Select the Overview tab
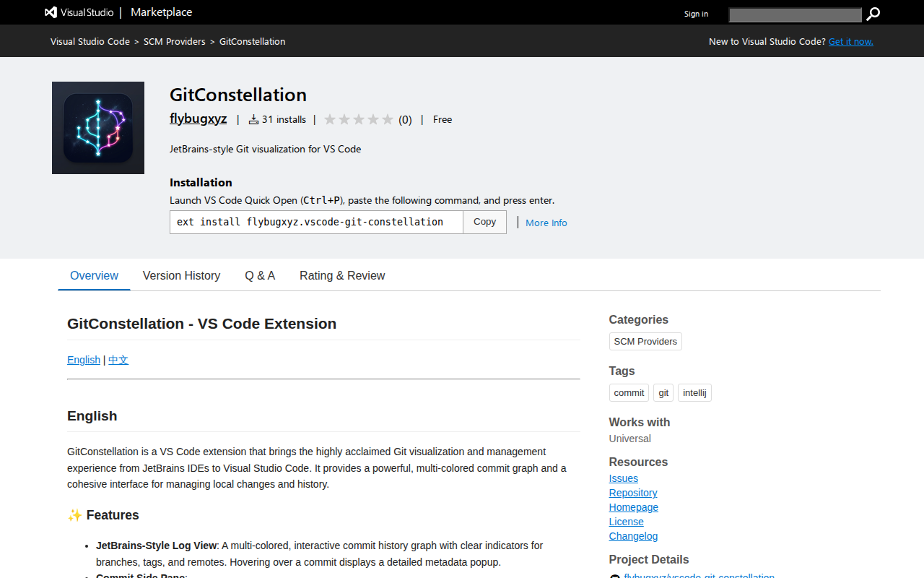The width and height of the screenshot is (924, 578). coord(94,275)
